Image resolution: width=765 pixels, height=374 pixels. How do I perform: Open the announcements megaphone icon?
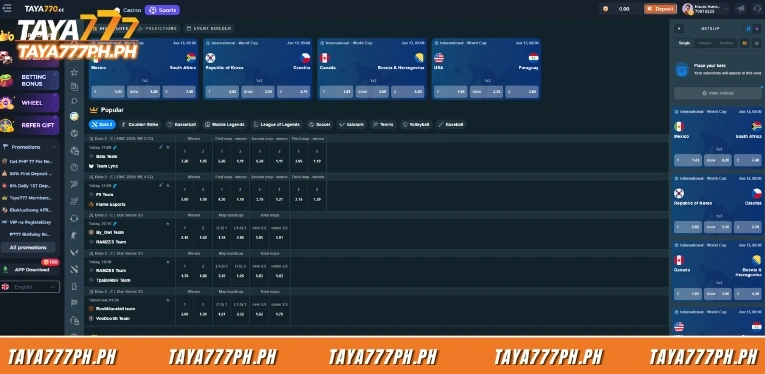pyautogui.click(x=741, y=9)
